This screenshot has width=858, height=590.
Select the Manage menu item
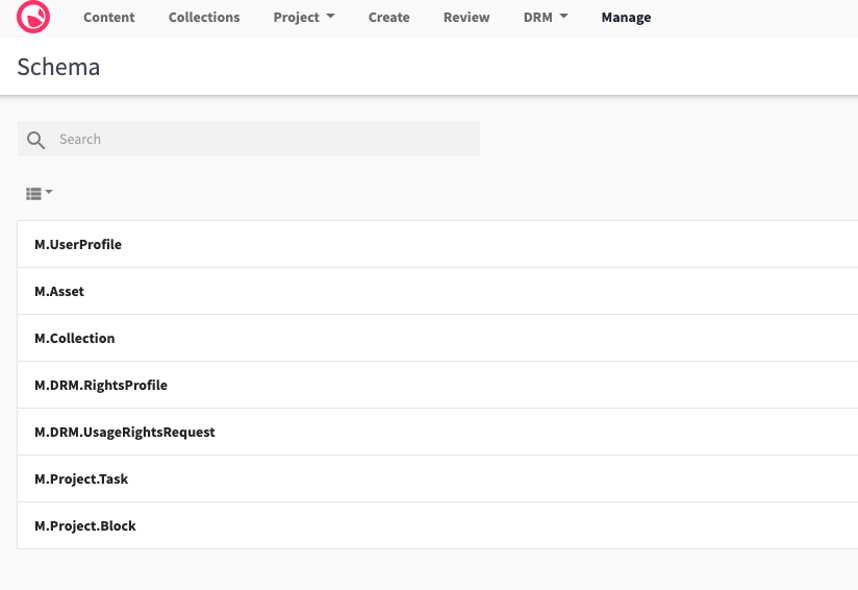(626, 17)
